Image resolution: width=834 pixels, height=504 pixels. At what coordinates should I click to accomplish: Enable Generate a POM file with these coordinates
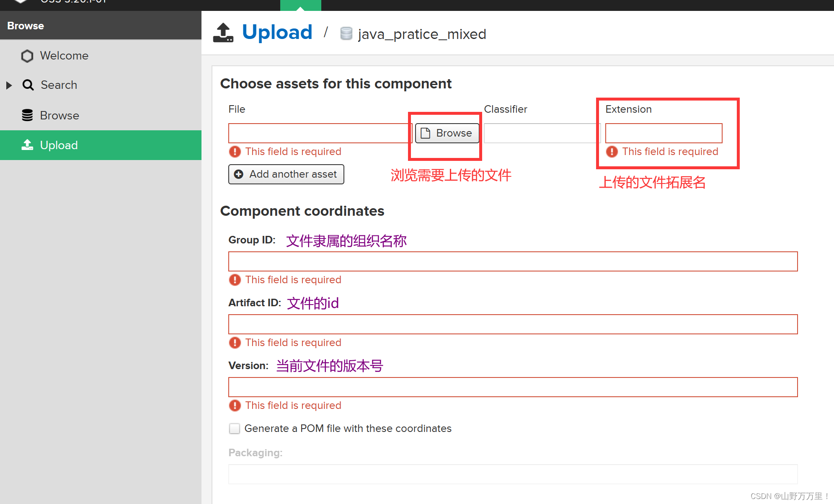[235, 428]
